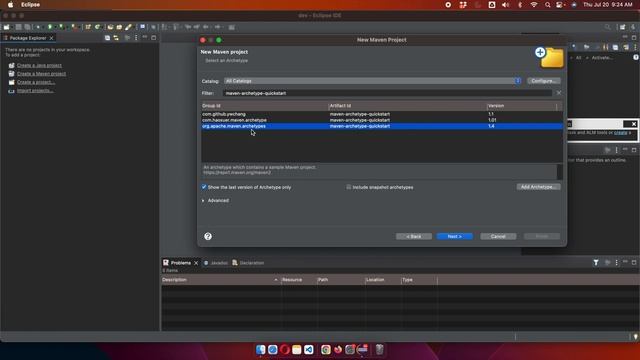640x360 pixels.
Task: Minimize the Package Explorer view
Action: [x=145, y=37]
